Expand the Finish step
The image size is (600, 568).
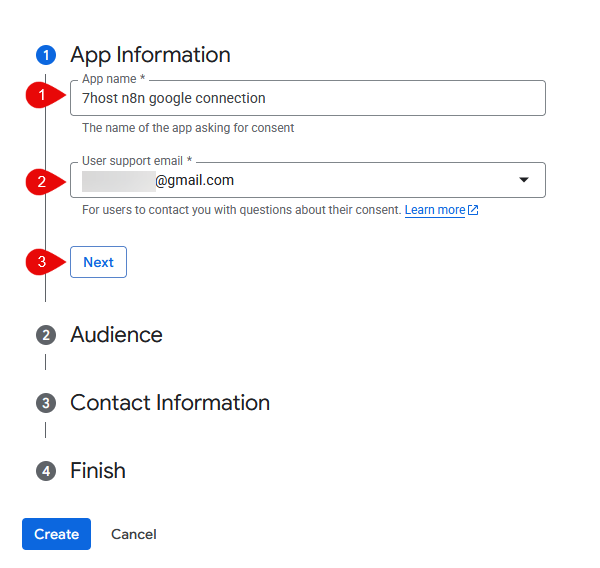[98, 470]
